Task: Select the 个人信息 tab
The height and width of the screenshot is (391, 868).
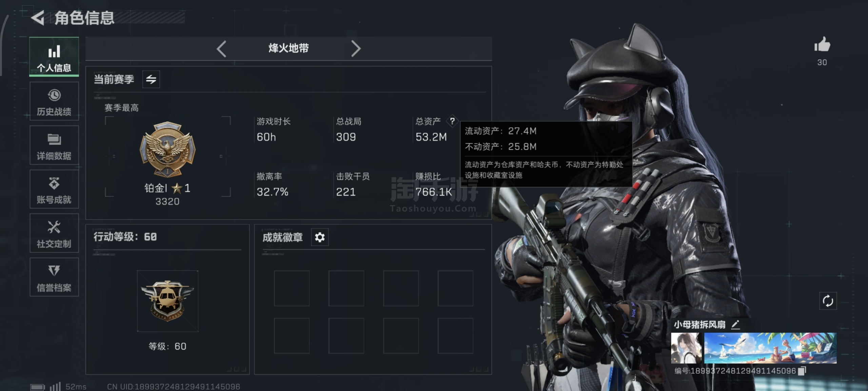Action: coord(54,57)
